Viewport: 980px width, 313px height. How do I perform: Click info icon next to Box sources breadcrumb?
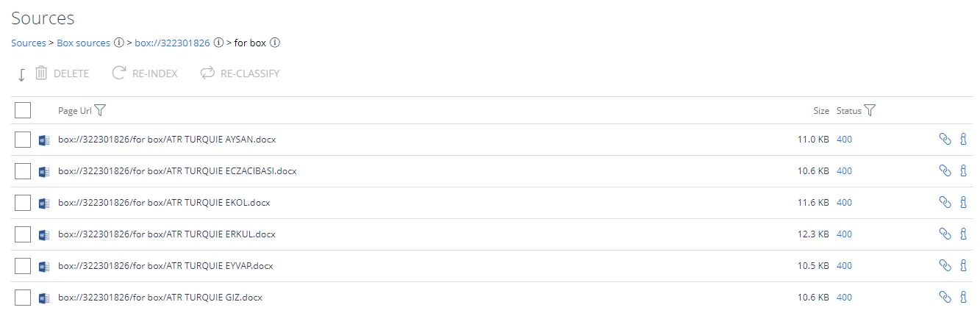click(118, 43)
